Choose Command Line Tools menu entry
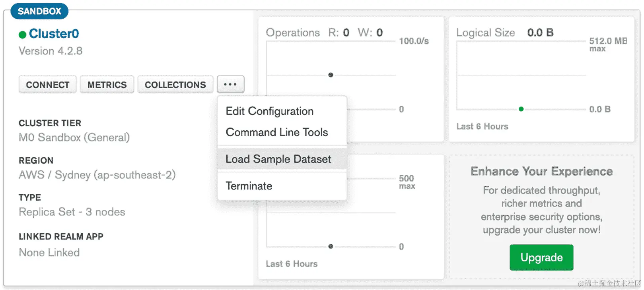 pos(277,132)
